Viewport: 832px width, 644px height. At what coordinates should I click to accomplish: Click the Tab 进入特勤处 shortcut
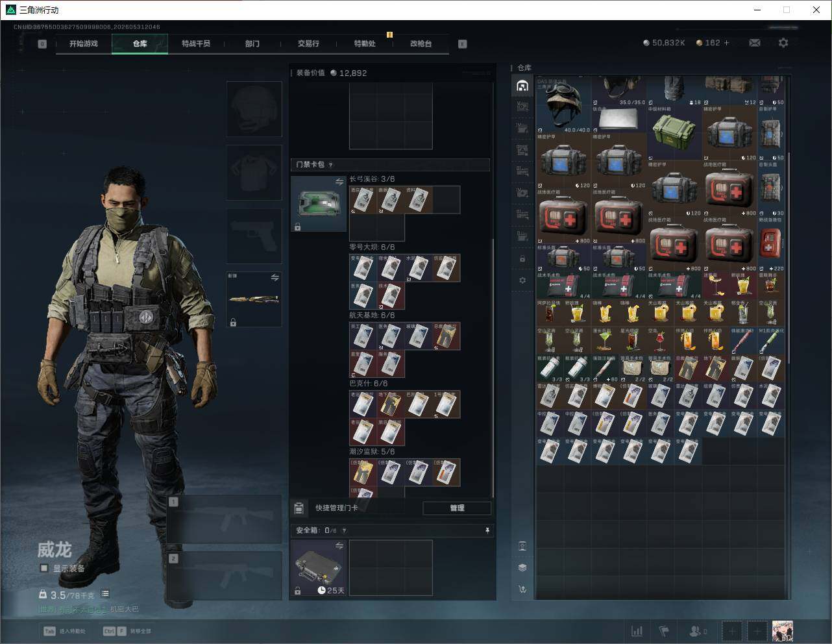tap(64, 631)
